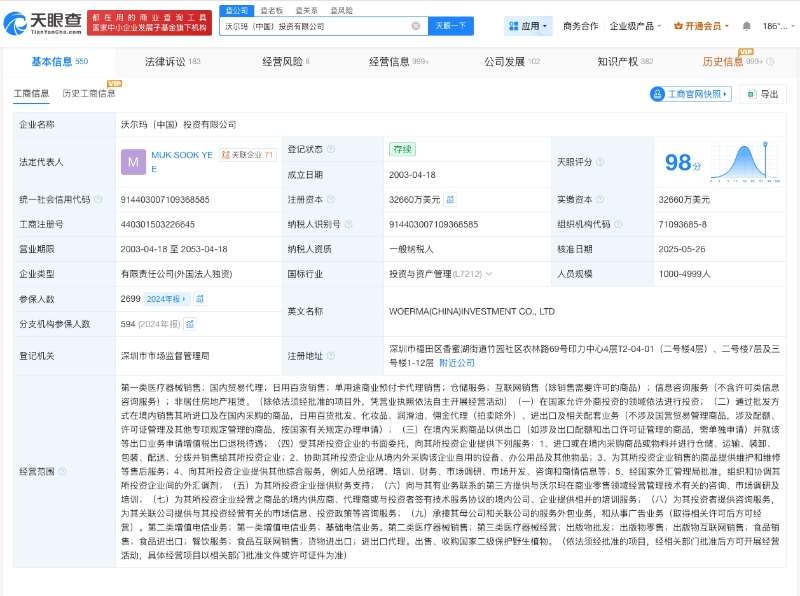
Task: Click the info icon next to 实缴资本
Action: (x=600, y=199)
